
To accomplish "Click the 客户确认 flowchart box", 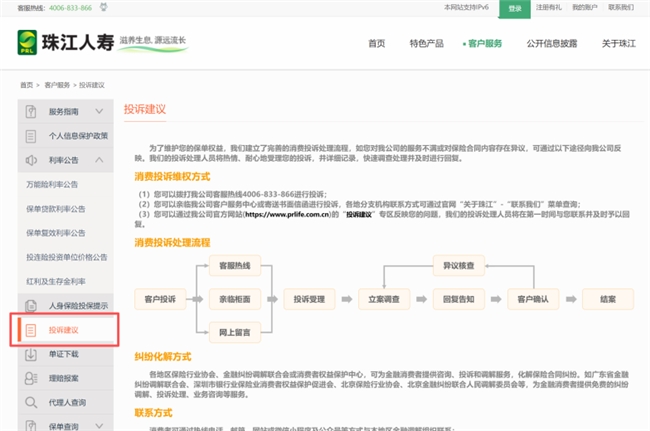I will point(533,299).
